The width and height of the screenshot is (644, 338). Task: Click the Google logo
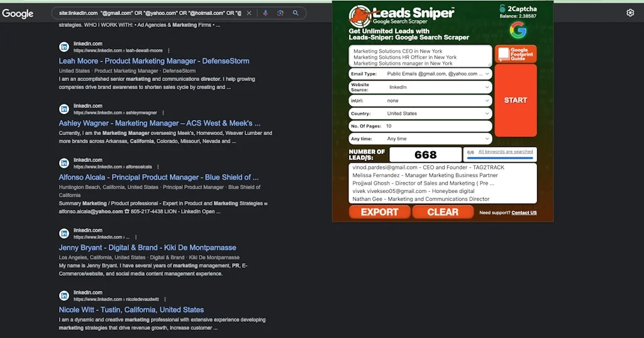(x=18, y=14)
